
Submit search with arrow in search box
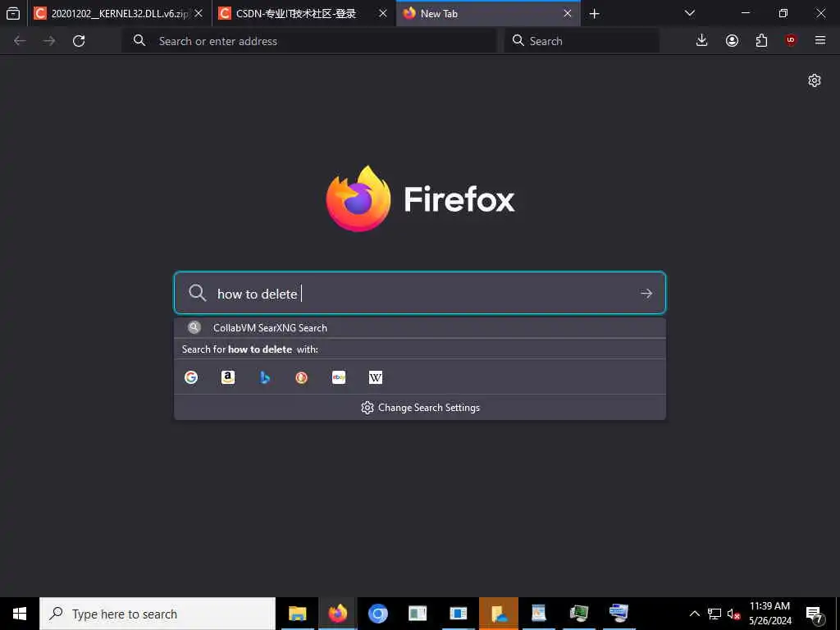[646, 293]
